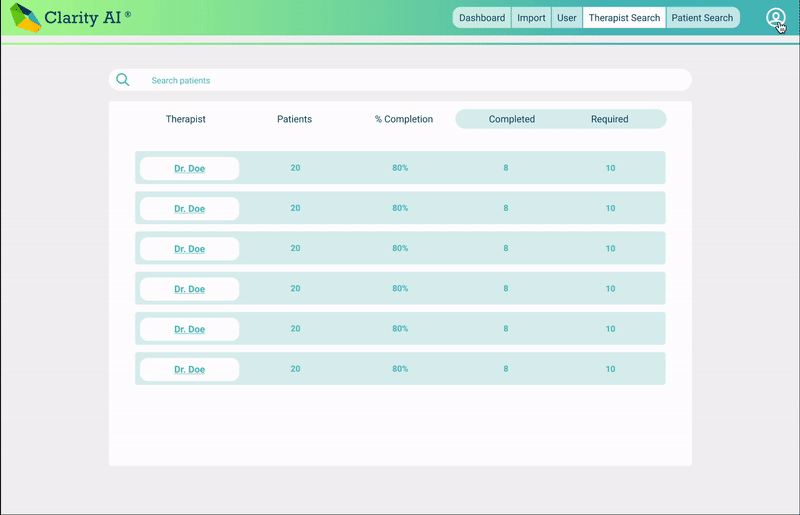
Task: Open the Therapist Search tab
Action: [x=624, y=18]
